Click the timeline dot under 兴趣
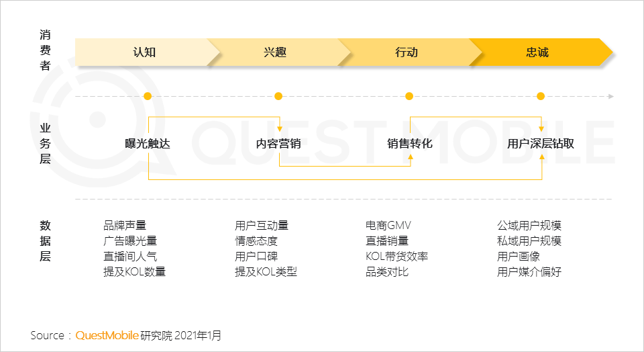Viewport: 644px width, 352px height. (278, 96)
